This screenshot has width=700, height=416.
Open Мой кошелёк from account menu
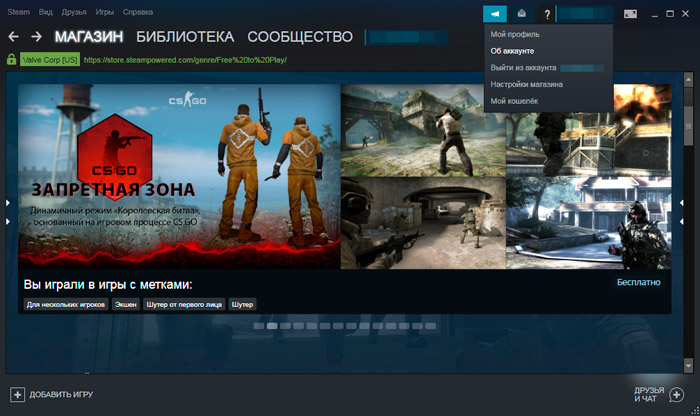514,101
